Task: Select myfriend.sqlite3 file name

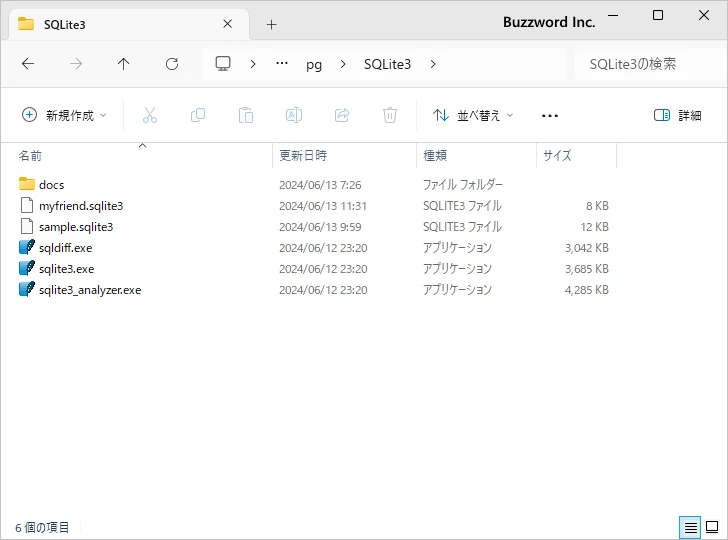Action: point(81,206)
